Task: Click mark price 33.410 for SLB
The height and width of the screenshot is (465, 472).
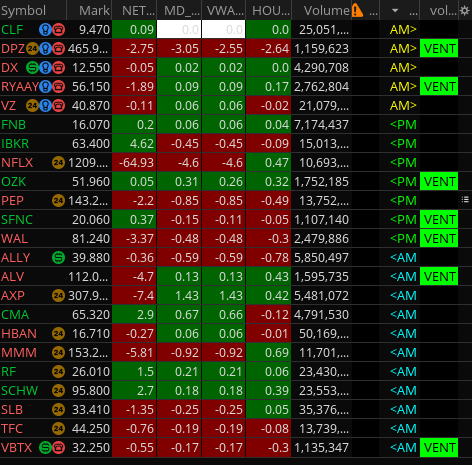Action: pyautogui.click(x=91, y=410)
